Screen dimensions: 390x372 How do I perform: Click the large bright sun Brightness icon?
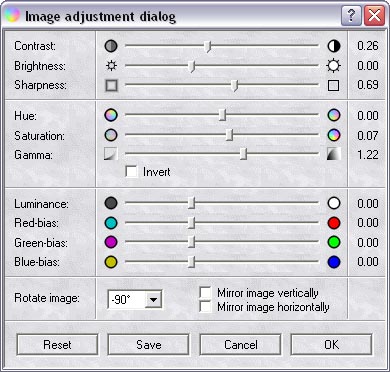(334, 66)
